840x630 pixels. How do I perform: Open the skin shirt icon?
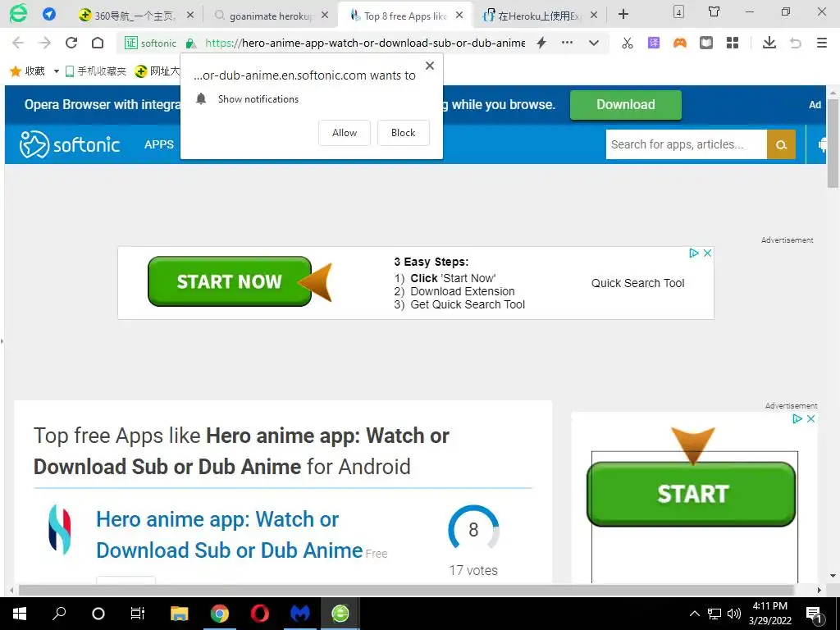(714, 11)
